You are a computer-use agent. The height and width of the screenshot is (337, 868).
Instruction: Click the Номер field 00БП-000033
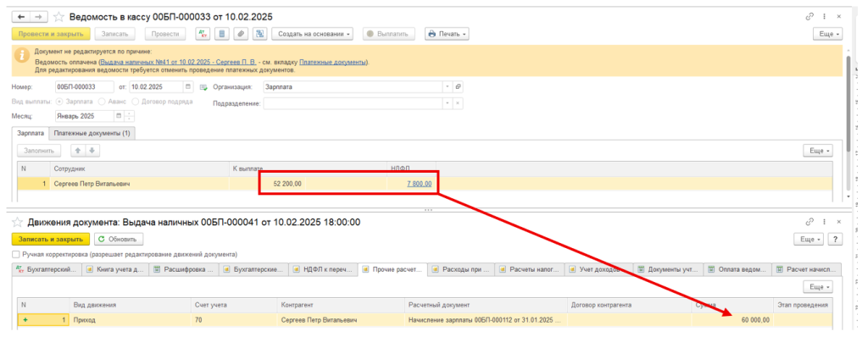click(85, 87)
